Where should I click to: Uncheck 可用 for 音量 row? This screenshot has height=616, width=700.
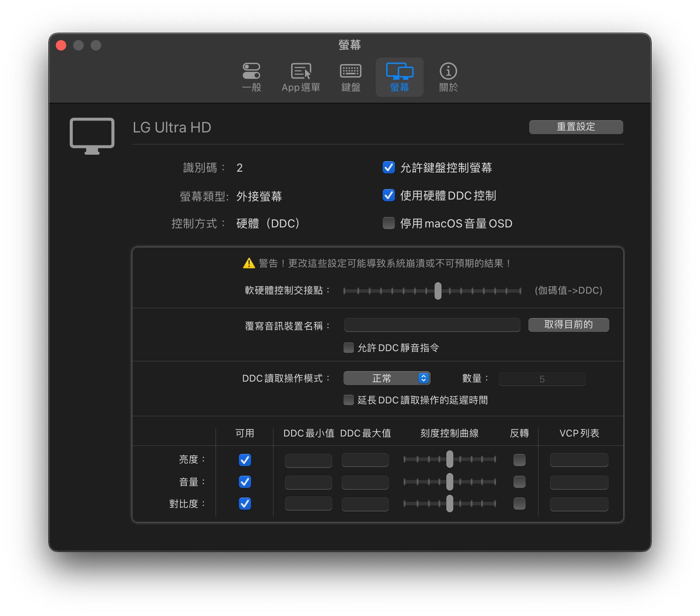tap(245, 482)
